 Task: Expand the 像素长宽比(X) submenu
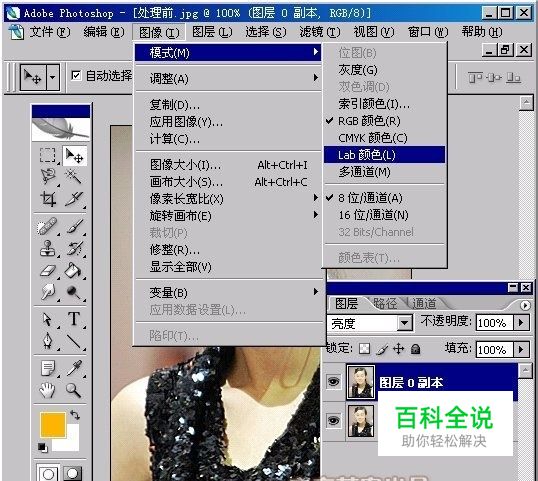point(228,199)
